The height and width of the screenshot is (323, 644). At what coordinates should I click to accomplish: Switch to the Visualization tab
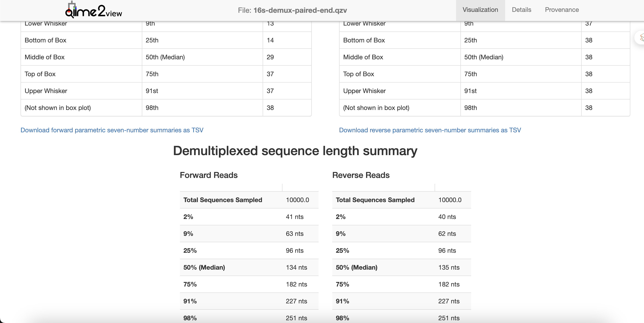480,10
